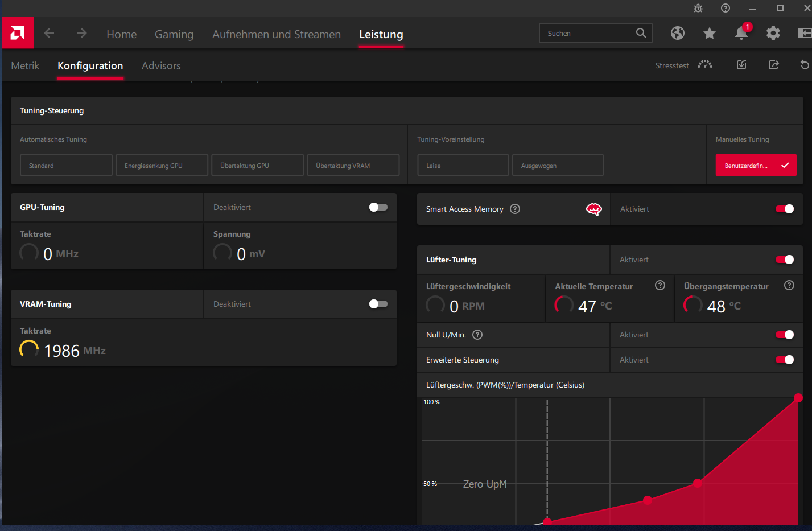Click the export profile icon
The width and height of the screenshot is (812, 531).
click(774, 65)
